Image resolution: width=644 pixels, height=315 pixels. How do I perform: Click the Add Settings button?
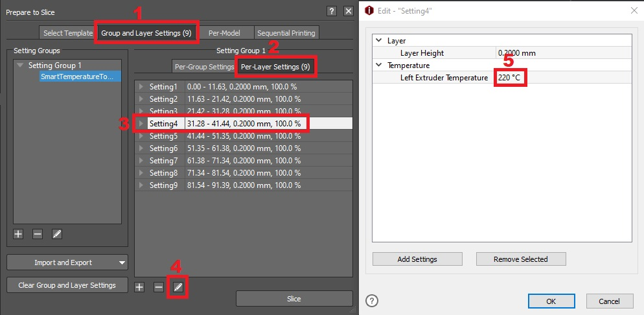(x=417, y=259)
